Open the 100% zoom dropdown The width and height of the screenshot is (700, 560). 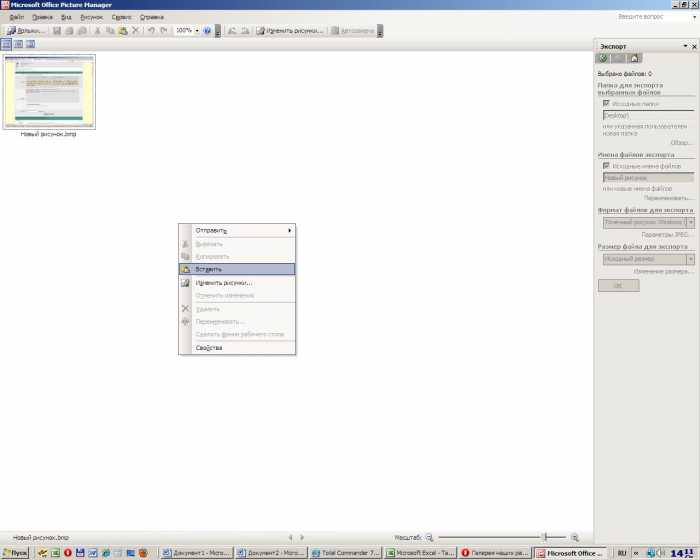point(197,31)
